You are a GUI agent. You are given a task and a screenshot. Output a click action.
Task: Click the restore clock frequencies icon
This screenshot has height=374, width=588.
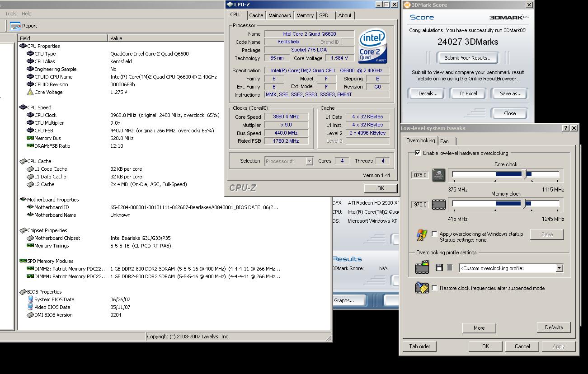(422, 288)
